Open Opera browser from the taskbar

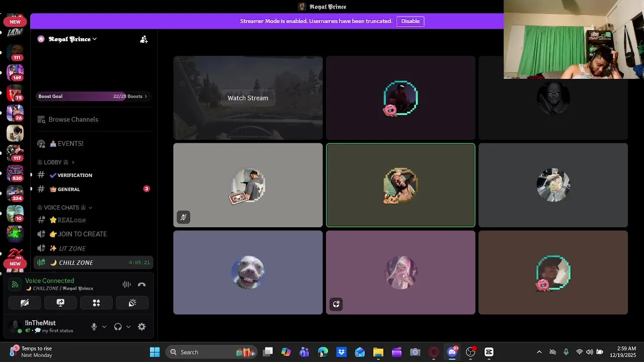click(x=434, y=352)
